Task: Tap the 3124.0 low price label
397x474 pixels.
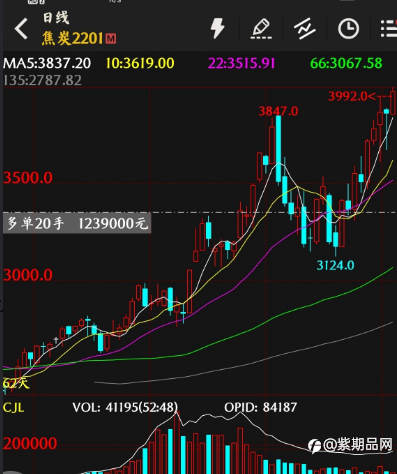Action: click(x=335, y=265)
